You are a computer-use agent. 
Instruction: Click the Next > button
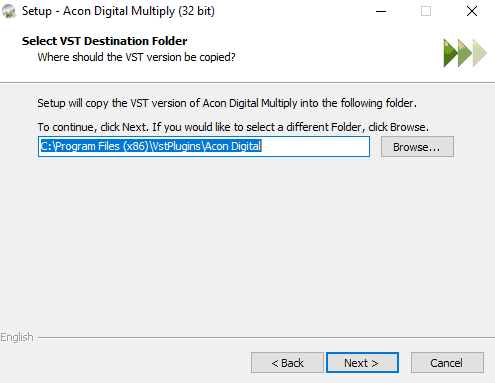pos(362,362)
